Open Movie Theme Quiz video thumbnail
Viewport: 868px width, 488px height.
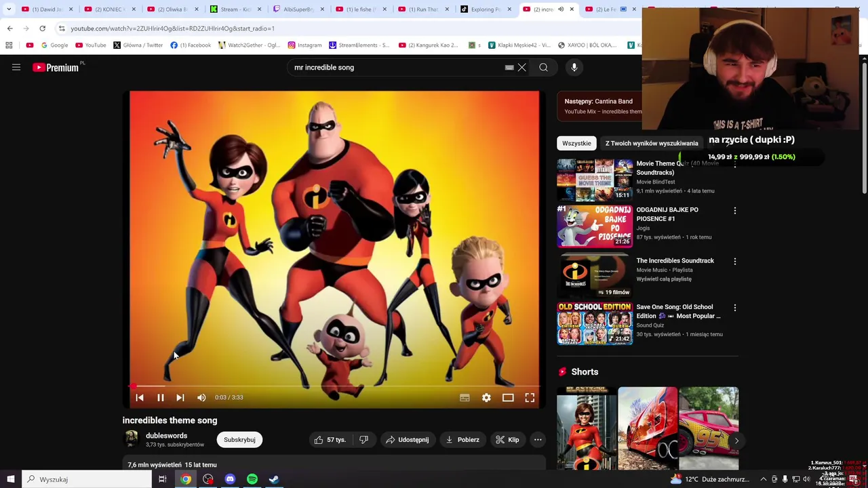click(595, 180)
